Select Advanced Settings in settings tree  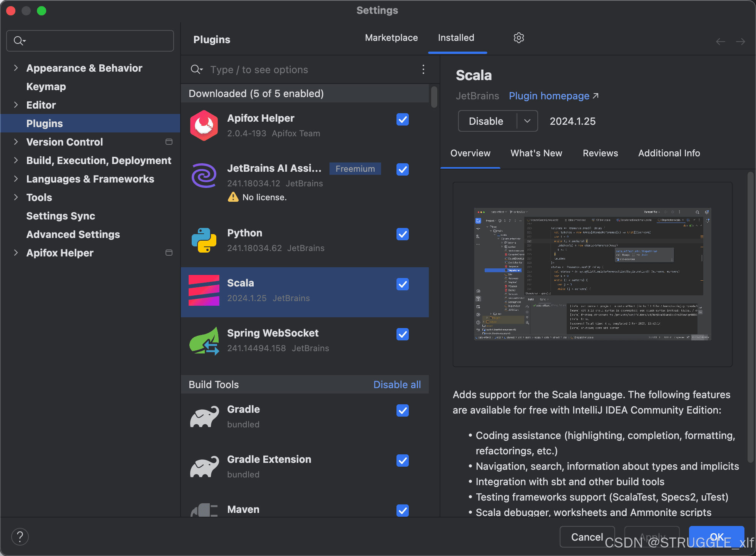73,234
